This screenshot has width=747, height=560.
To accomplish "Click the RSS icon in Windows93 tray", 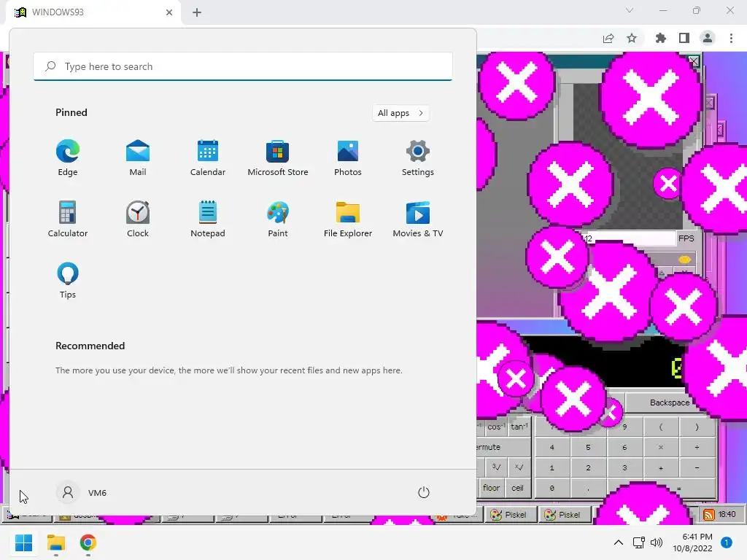I will tap(708, 514).
